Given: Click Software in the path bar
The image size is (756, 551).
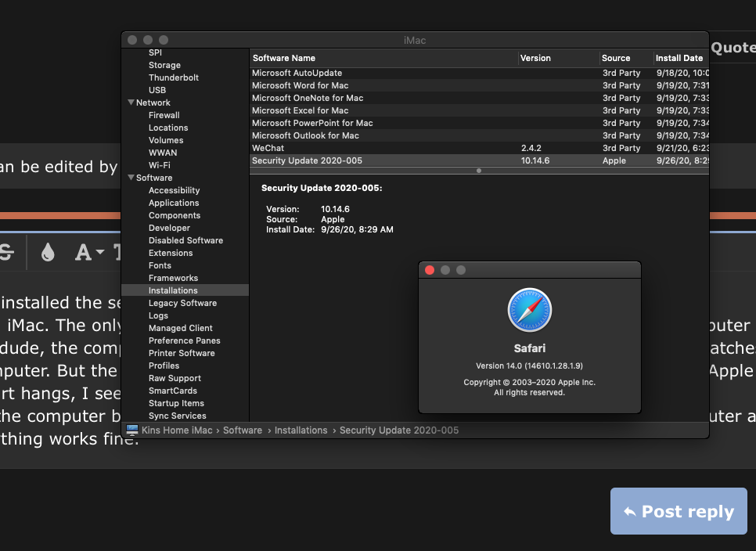Looking at the screenshot, I should (243, 430).
